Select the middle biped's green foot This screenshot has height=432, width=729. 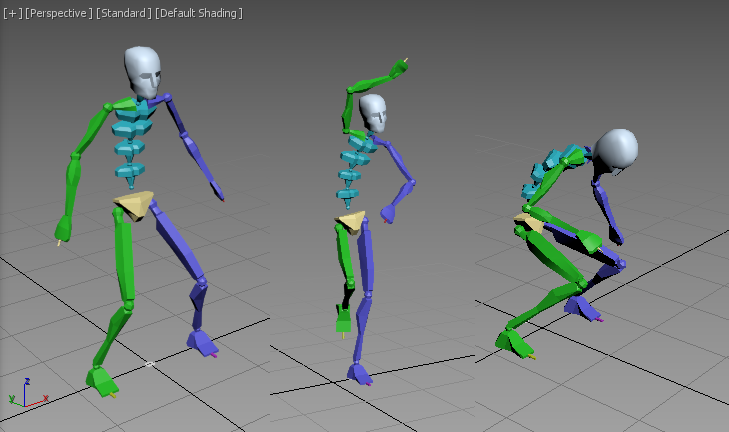click(343, 320)
